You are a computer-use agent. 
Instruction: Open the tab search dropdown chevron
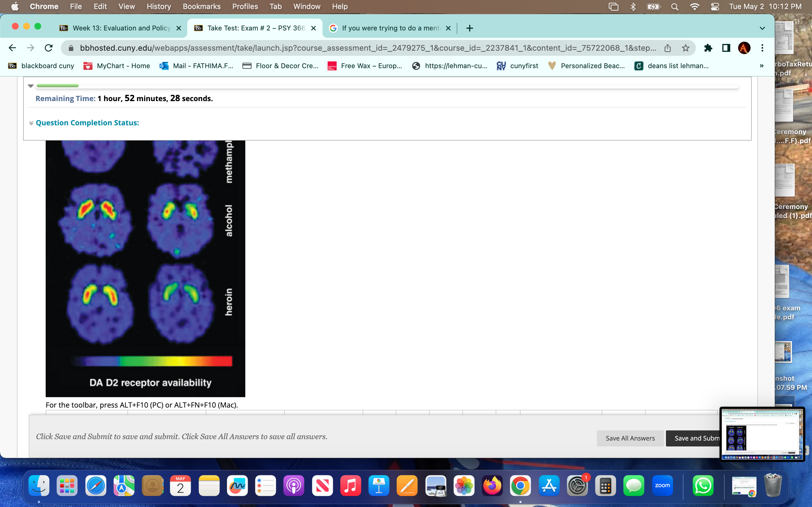(762, 28)
